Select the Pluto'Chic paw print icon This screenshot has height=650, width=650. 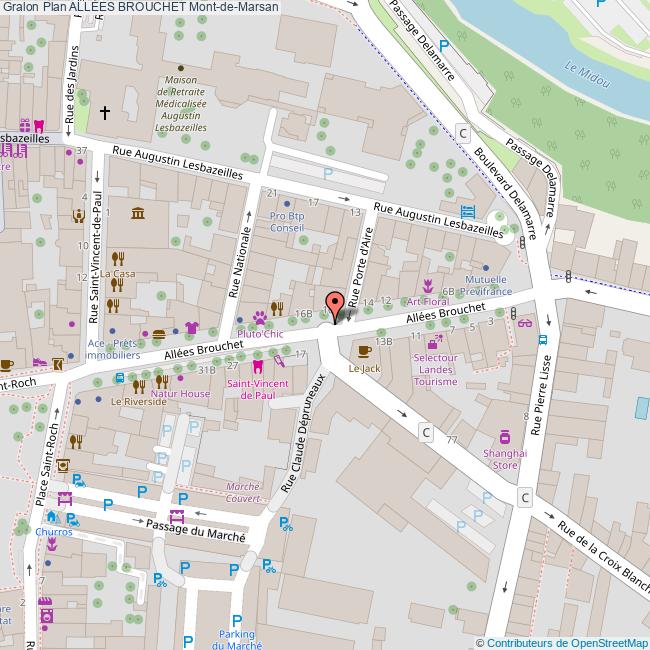click(x=259, y=317)
